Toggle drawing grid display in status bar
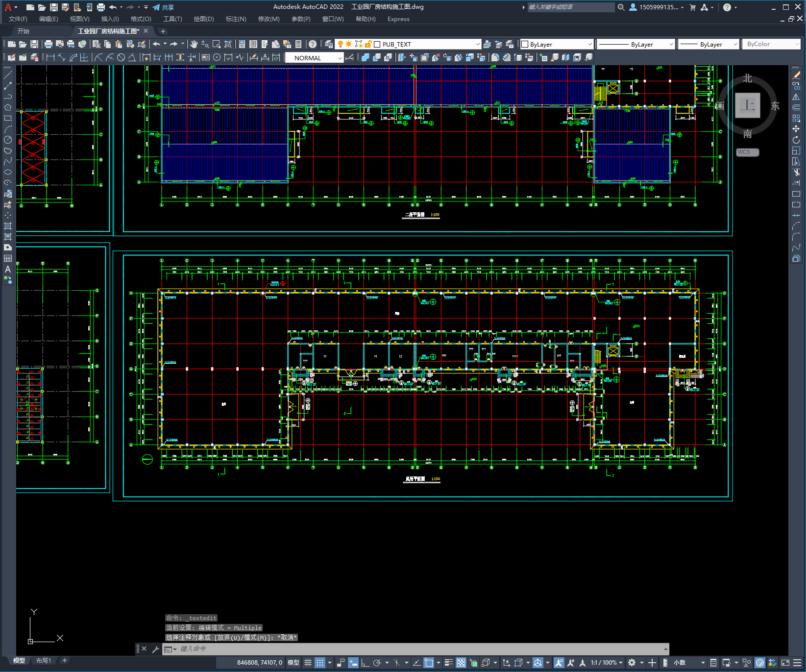806x672 pixels. tap(308, 663)
